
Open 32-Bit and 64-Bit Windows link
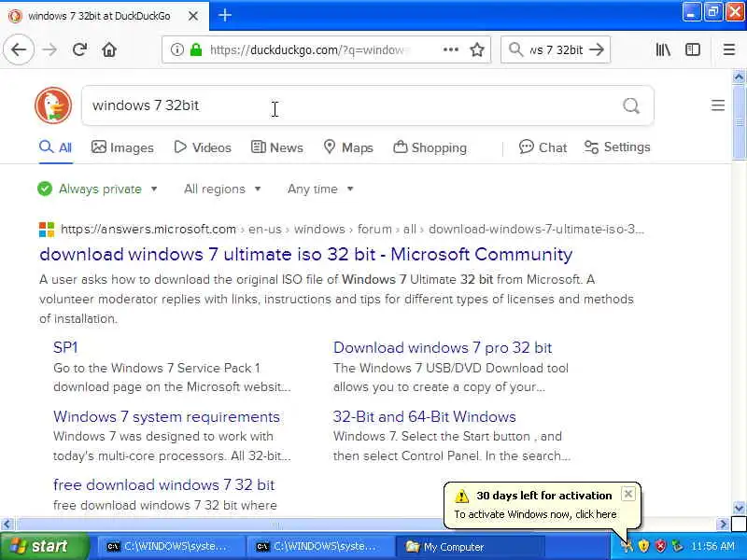425,416
